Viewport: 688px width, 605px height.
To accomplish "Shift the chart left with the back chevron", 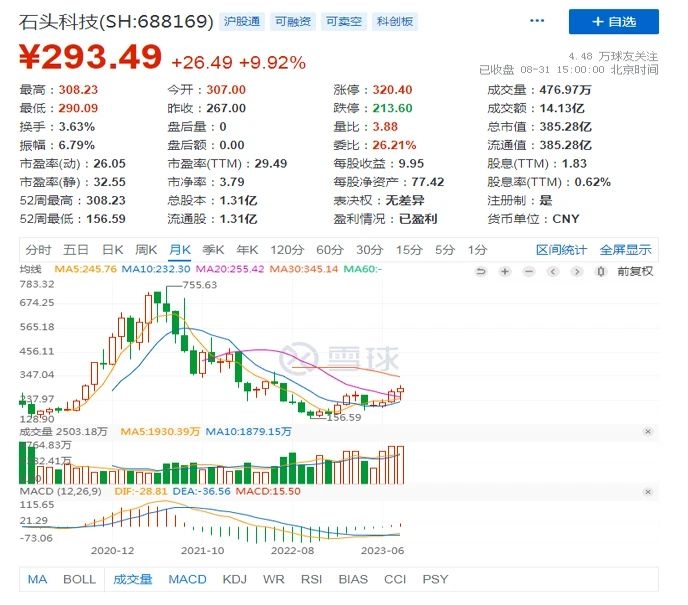I will 553,272.
